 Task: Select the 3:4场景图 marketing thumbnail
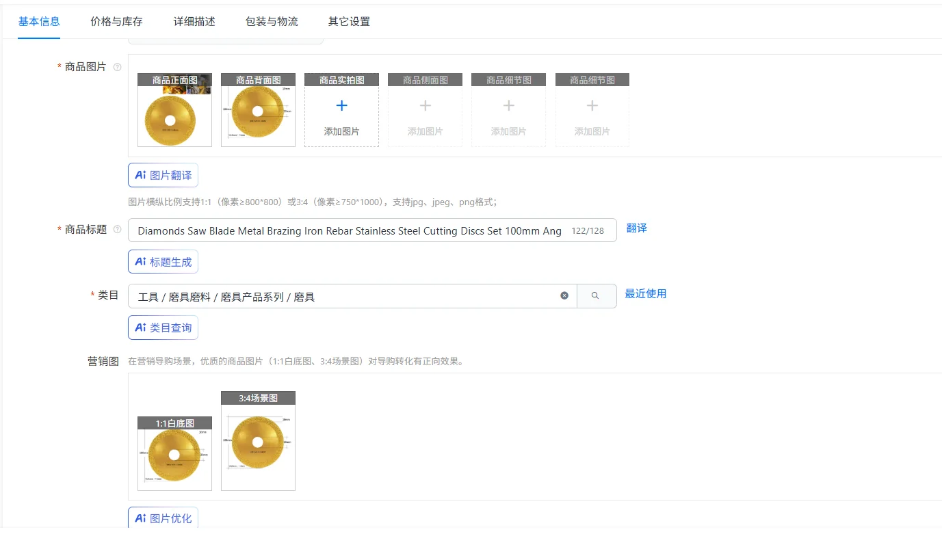[x=258, y=441]
